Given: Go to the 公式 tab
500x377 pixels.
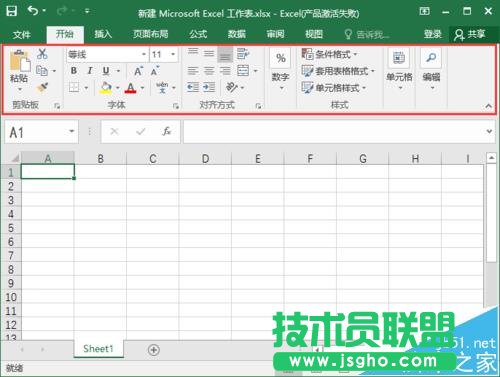Looking at the screenshot, I should (x=198, y=34).
